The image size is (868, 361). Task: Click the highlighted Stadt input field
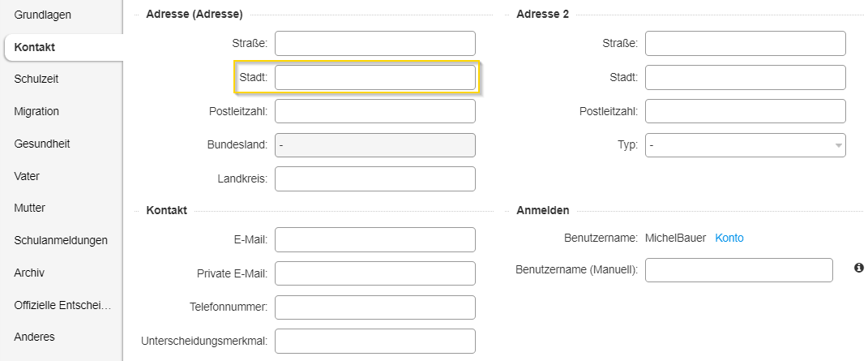[374, 78]
